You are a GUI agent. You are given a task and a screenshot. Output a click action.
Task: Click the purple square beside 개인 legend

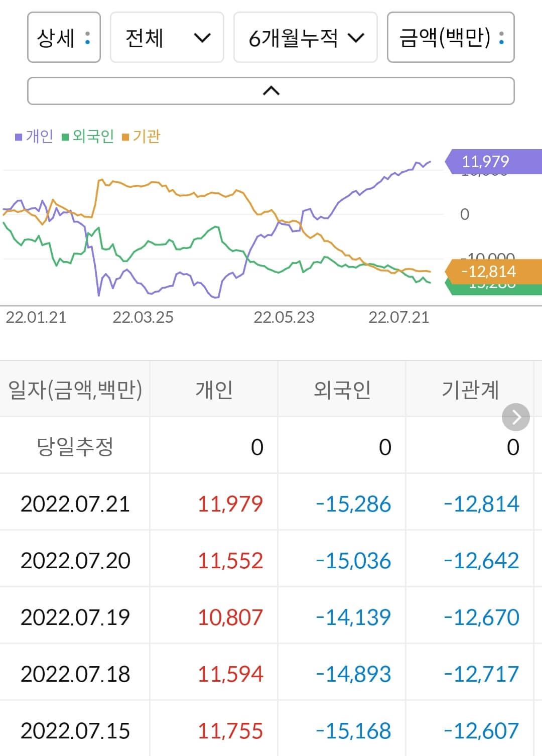click(x=18, y=136)
